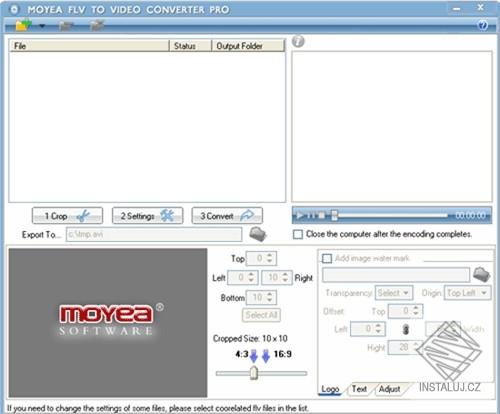Set the 16:9 aspect ratio arrow

(x=266, y=356)
